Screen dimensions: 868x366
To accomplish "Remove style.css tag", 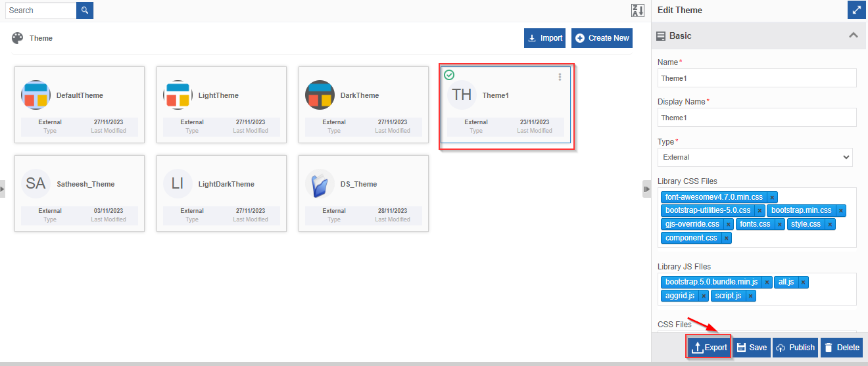I will 831,224.
